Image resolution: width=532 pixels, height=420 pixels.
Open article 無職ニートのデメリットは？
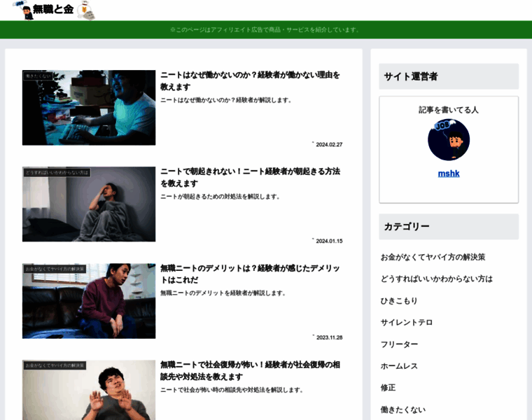pyautogui.click(x=250, y=274)
